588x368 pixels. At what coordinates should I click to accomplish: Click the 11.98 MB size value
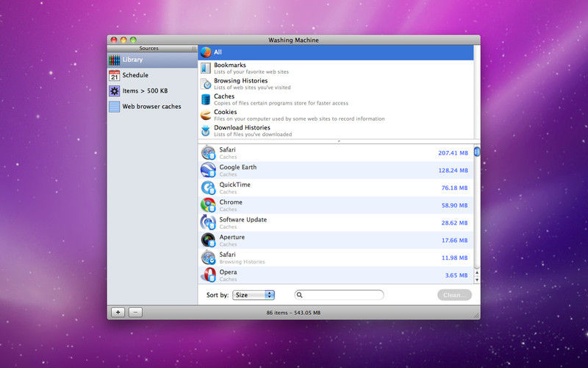pos(454,258)
